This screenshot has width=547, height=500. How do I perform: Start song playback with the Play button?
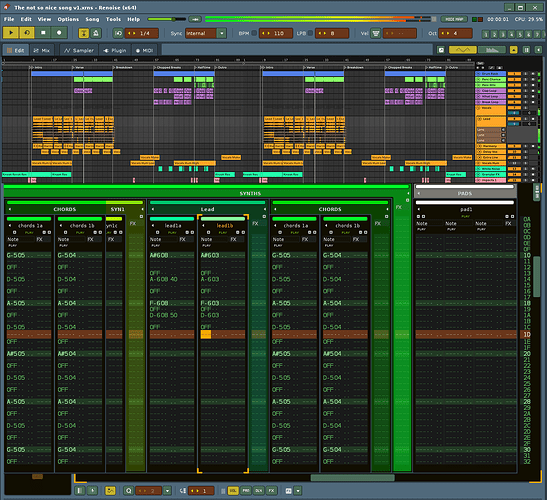click(11, 33)
